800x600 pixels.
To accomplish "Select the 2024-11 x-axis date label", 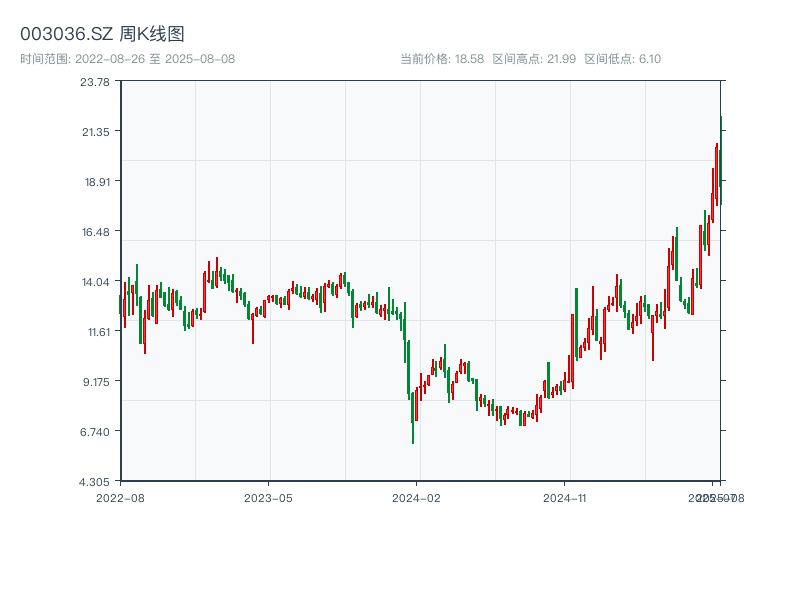I will tap(566, 497).
